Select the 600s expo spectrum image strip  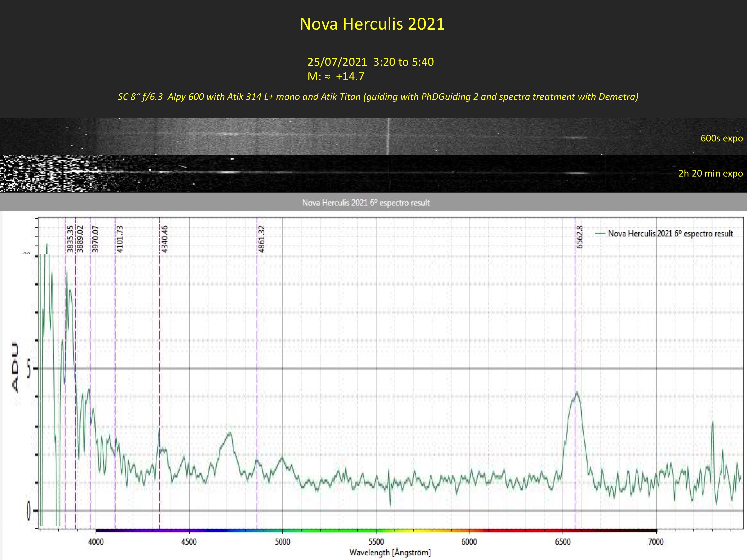(x=338, y=136)
